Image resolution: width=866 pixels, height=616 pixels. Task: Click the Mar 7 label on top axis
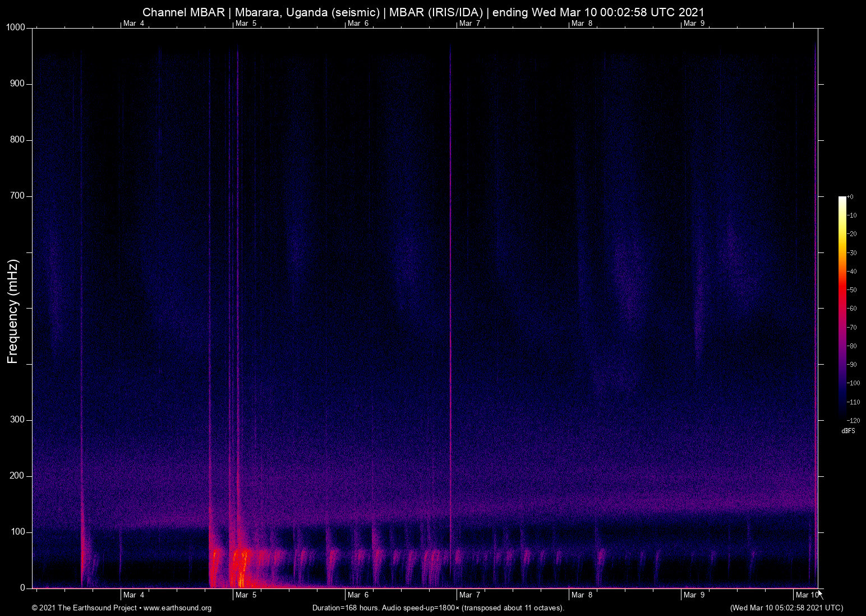click(x=469, y=24)
